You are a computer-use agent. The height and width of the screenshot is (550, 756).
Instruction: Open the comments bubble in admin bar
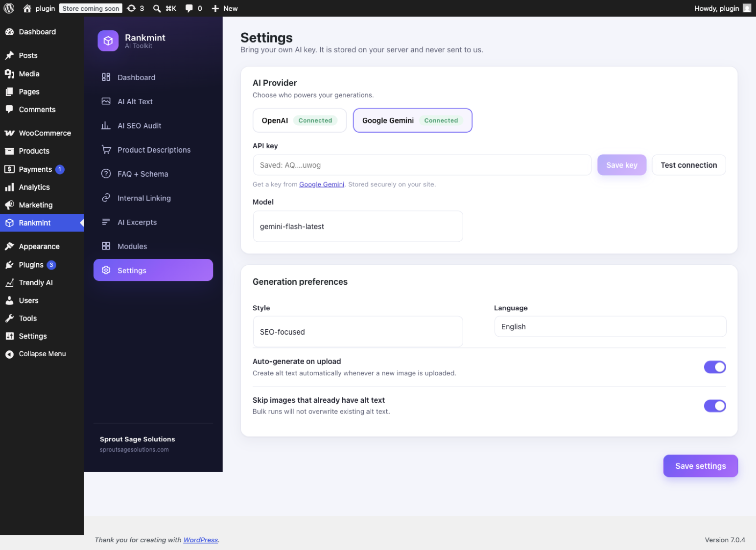tap(189, 8)
